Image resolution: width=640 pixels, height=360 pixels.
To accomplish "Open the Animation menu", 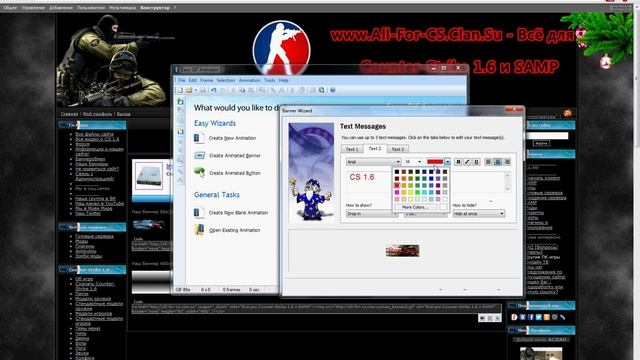I will tap(249, 80).
